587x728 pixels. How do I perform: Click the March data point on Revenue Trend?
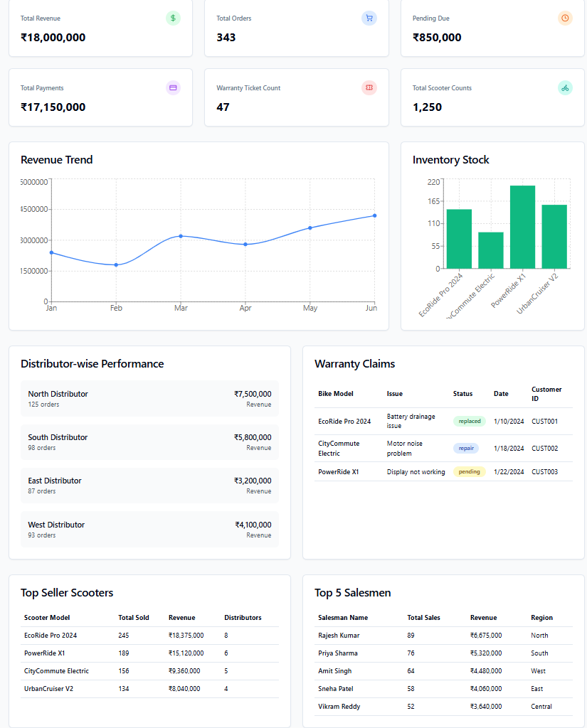tap(181, 236)
